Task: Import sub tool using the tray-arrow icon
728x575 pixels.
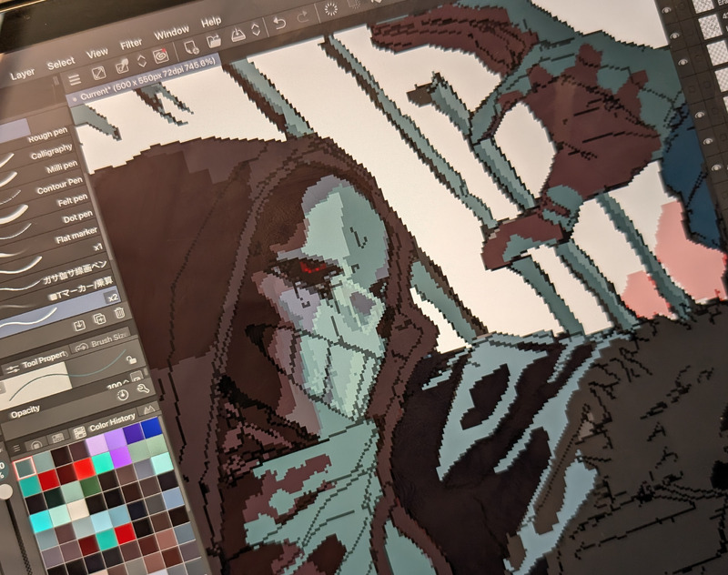Action: (x=79, y=326)
